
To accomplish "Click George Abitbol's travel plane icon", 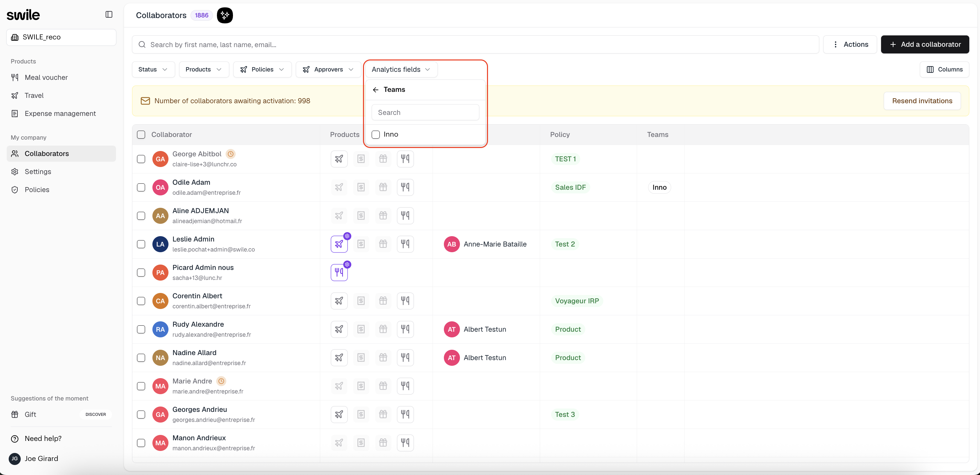I will pos(339,159).
